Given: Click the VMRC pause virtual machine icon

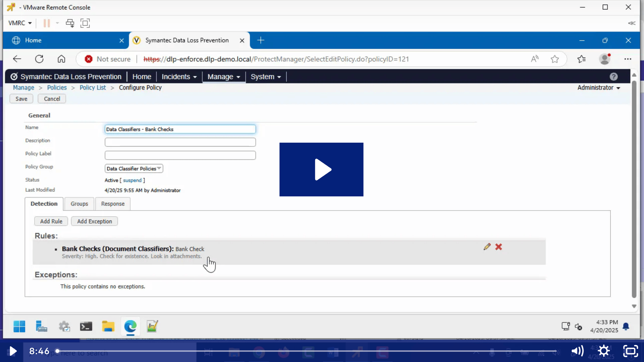Looking at the screenshot, I should click(47, 23).
